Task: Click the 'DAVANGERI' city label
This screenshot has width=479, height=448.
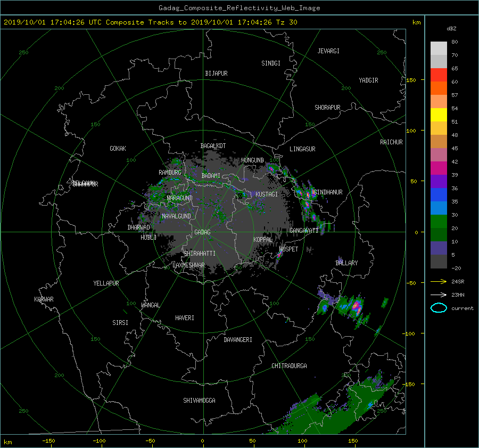Action: [x=238, y=340]
